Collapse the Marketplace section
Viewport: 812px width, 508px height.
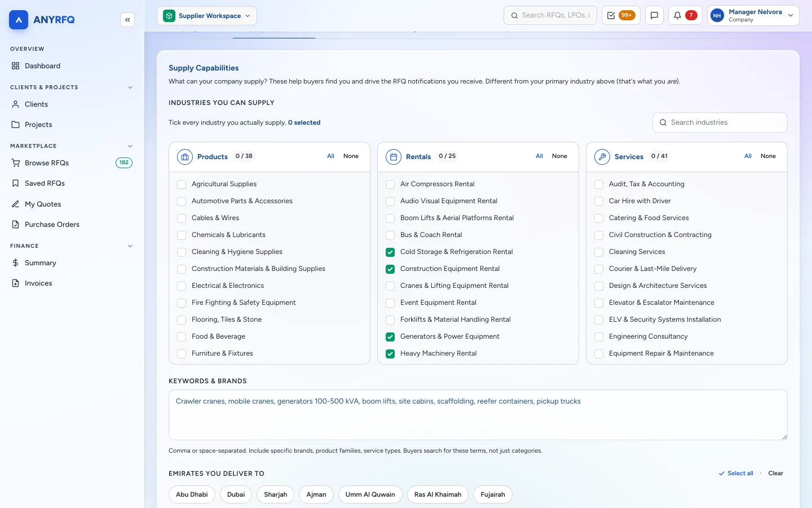point(130,146)
